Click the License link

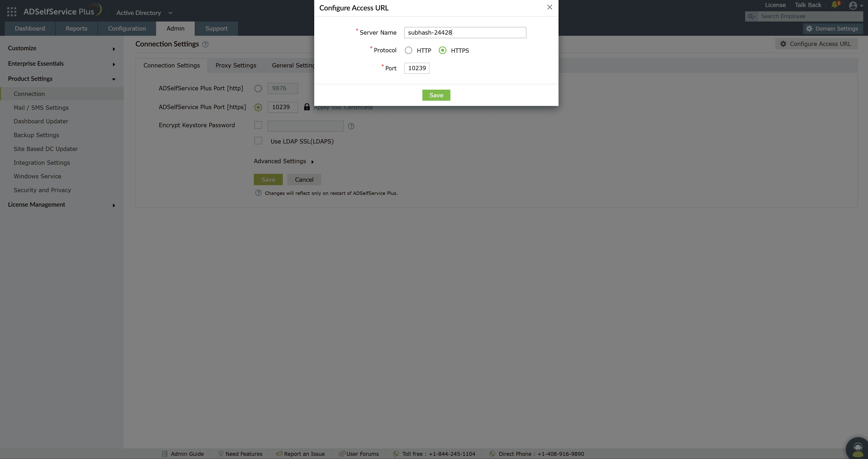(x=775, y=5)
